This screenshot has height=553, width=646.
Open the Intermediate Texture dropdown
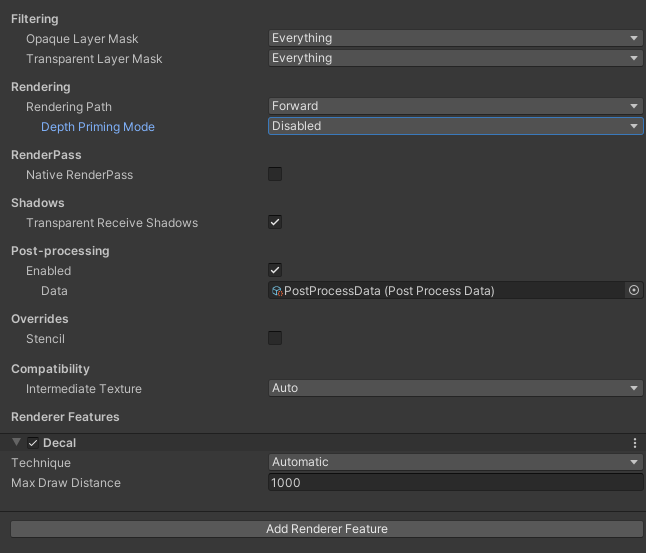(x=455, y=388)
